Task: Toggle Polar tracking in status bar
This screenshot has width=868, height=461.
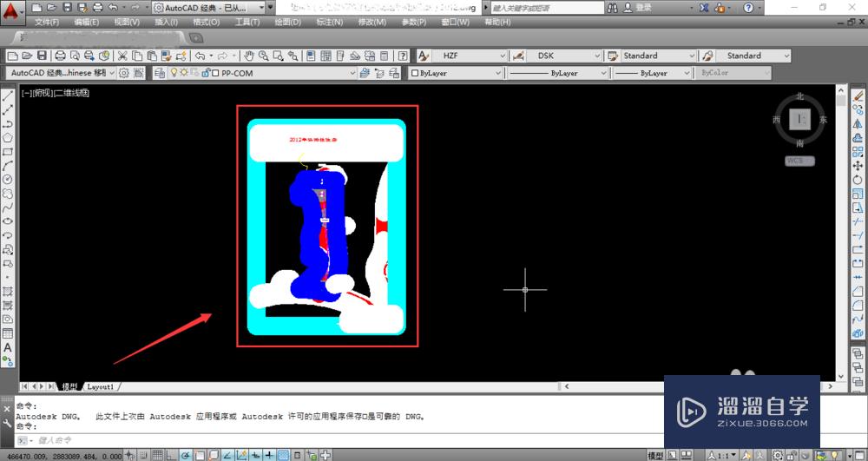Action: click(x=186, y=456)
